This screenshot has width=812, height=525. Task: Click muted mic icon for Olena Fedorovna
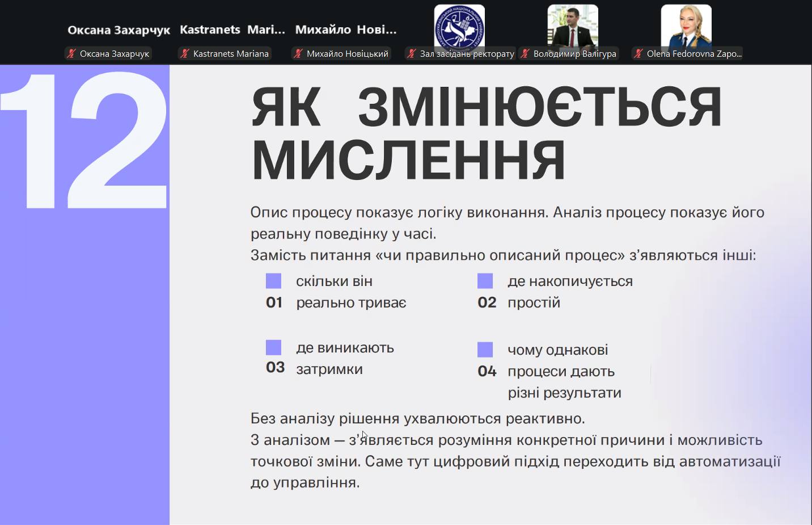click(x=638, y=54)
